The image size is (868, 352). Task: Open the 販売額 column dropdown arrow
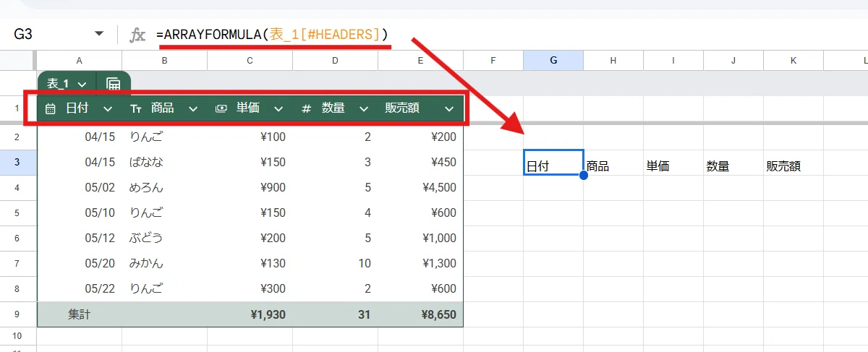click(449, 108)
